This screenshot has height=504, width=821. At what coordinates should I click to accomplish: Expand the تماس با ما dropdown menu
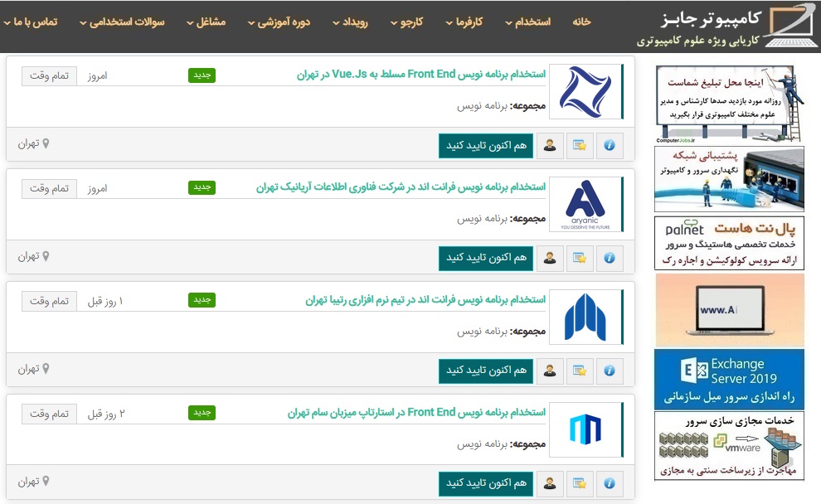coord(31,22)
